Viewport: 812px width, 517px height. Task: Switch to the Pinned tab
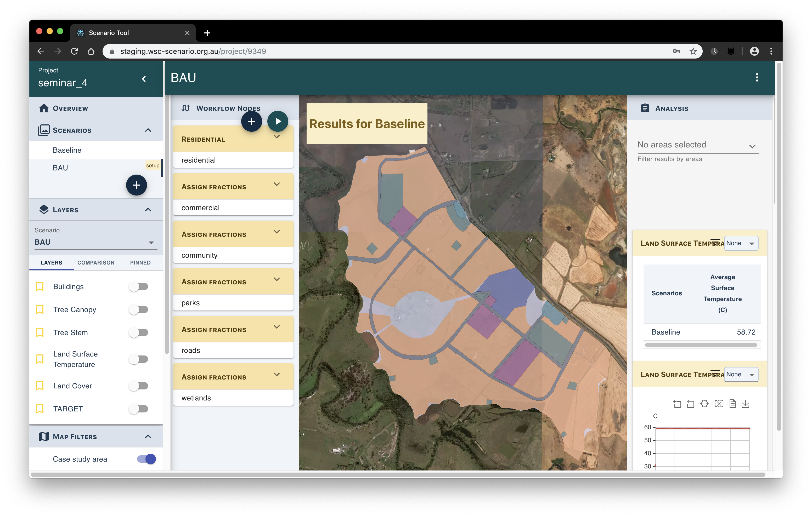coord(140,262)
